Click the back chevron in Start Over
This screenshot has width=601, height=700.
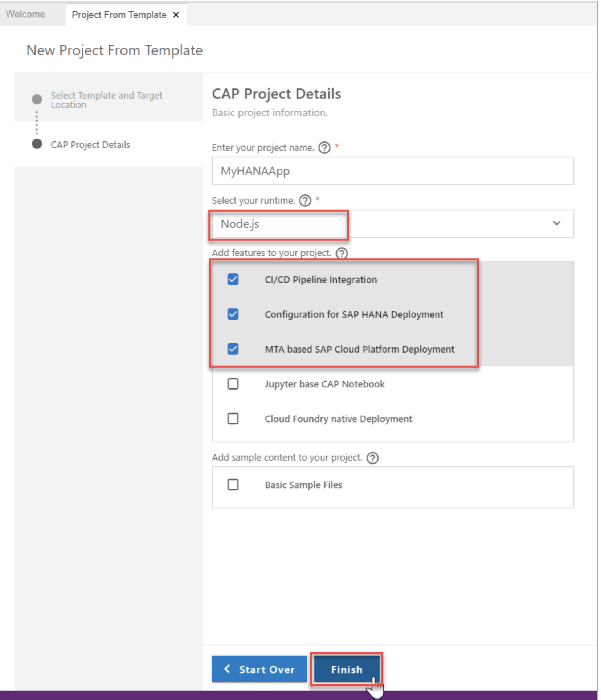pyautogui.click(x=228, y=669)
